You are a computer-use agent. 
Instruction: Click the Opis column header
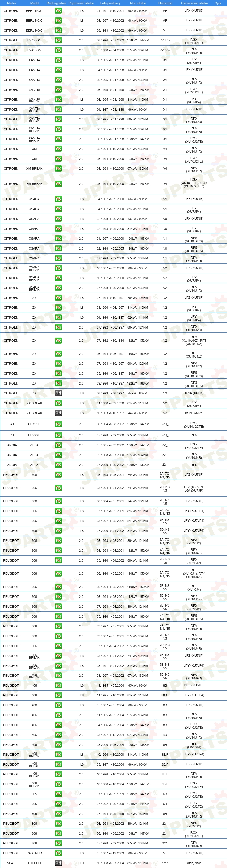coord(217,3)
